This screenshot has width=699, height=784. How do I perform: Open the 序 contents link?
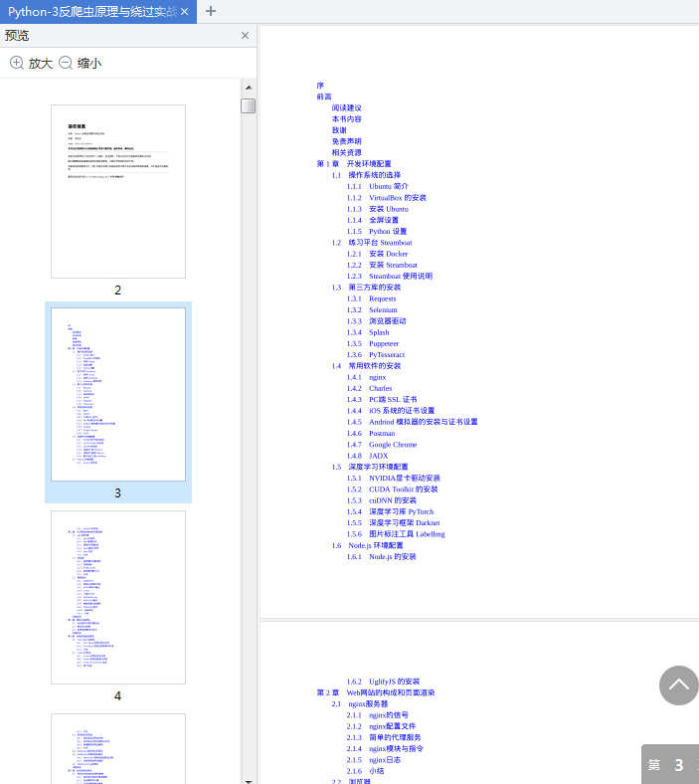point(320,86)
